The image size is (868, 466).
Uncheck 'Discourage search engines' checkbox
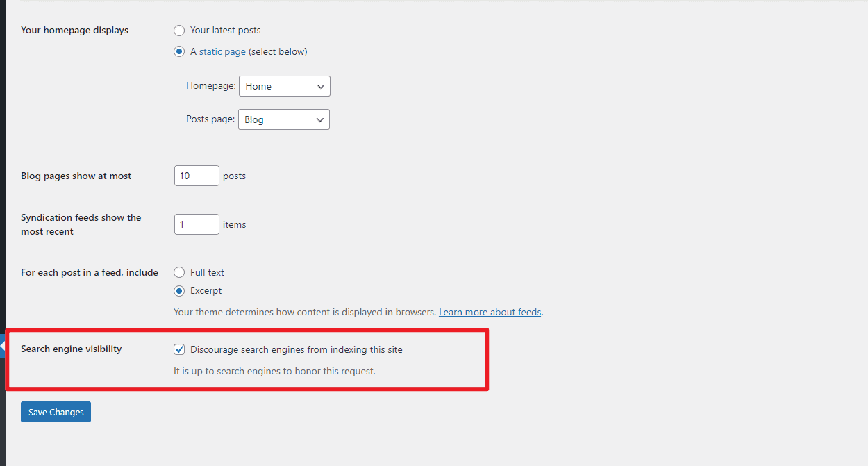point(179,350)
